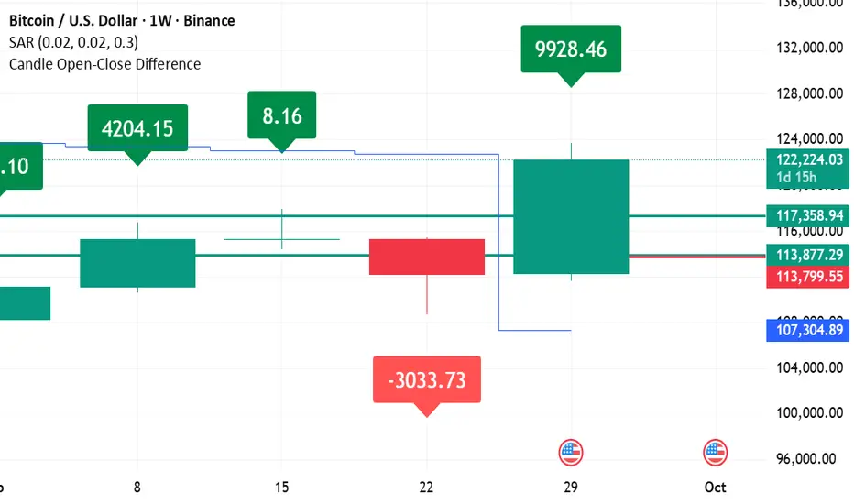Screen dimensions: 854x504
Task: Click the US flag event icon above date 29
Action: [571, 452]
